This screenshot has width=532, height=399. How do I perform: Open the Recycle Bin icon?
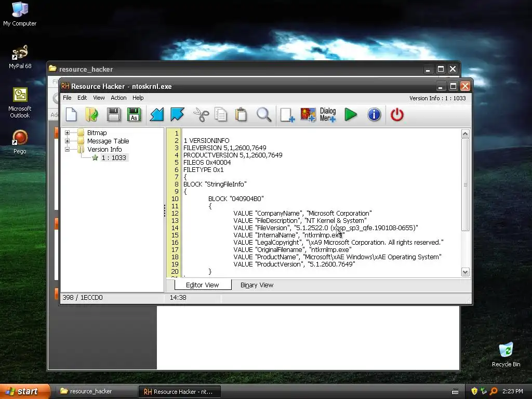506,354
